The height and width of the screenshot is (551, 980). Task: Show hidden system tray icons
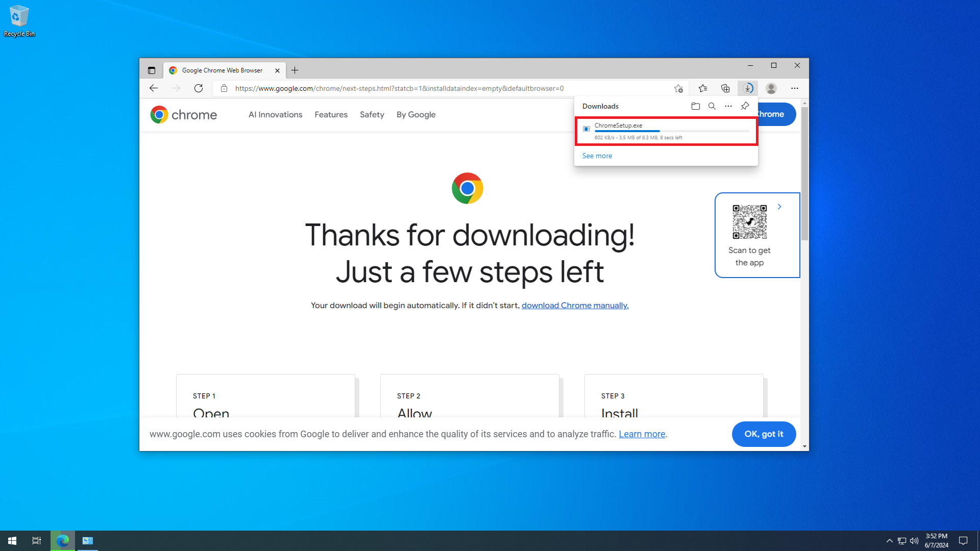tap(890, 541)
